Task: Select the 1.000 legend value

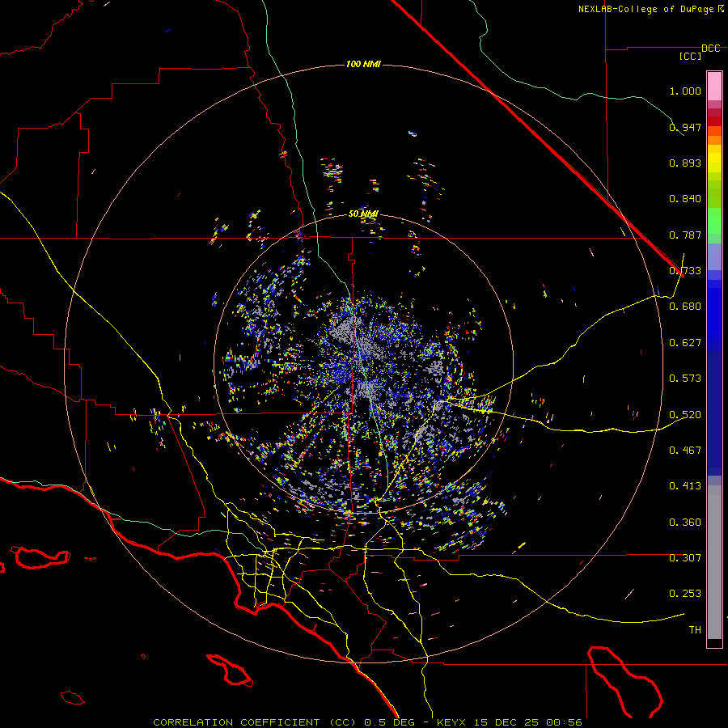Action: [685, 91]
